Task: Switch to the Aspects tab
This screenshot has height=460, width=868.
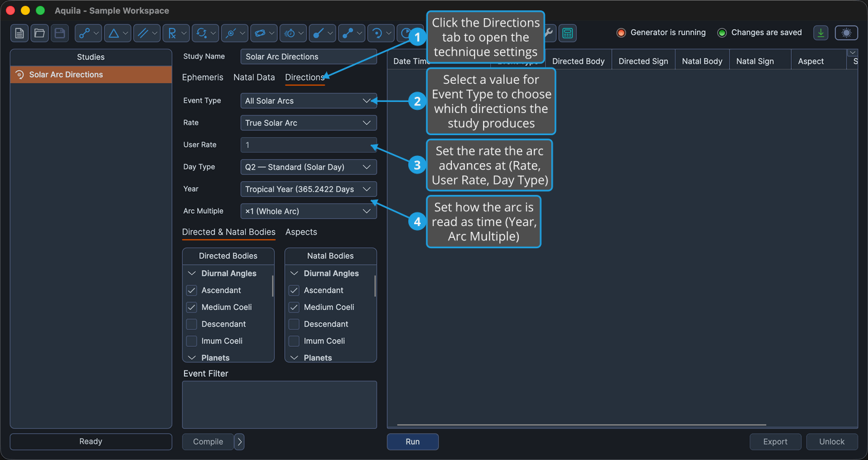Action: click(301, 232)
